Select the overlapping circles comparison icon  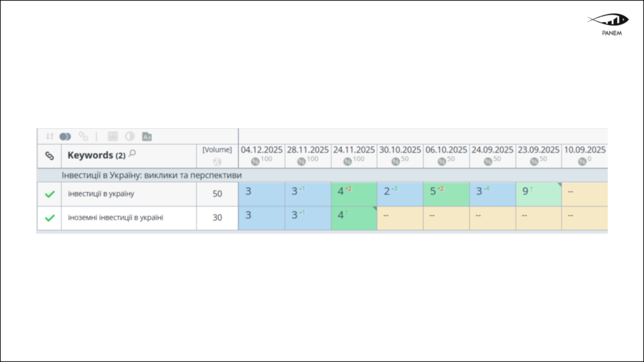point(65,136)
